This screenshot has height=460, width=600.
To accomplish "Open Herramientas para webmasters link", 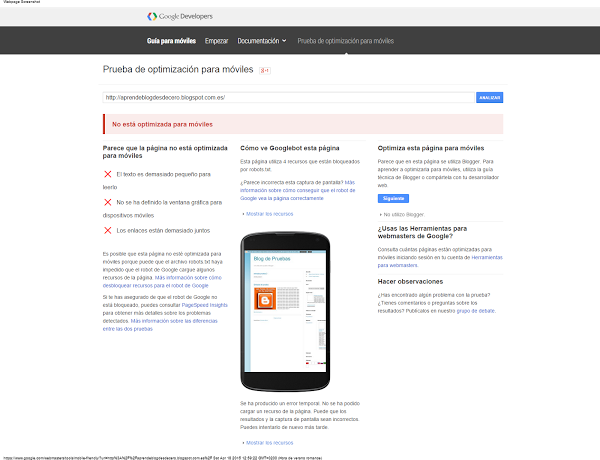I will click(x=440, y=261).
